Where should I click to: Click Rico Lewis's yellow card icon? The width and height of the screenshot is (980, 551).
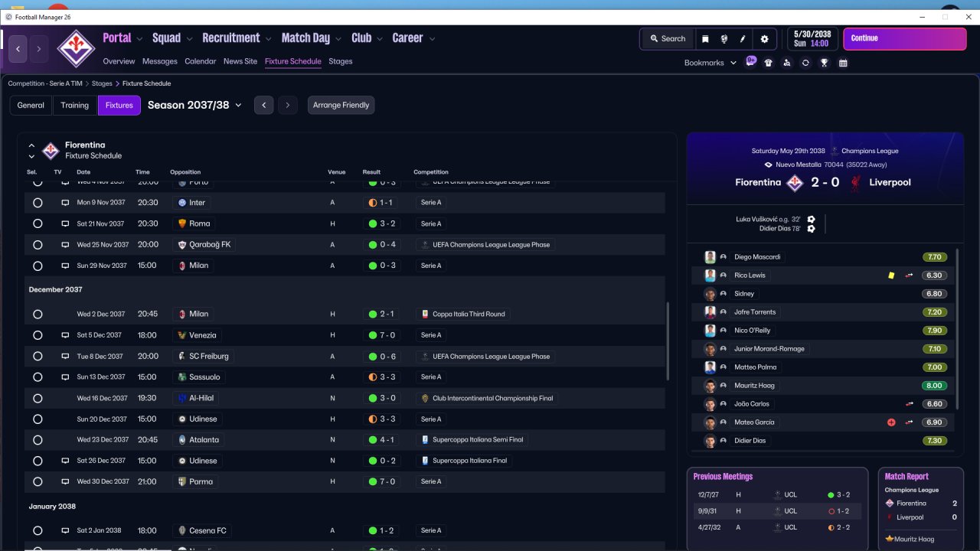point(891,275)
